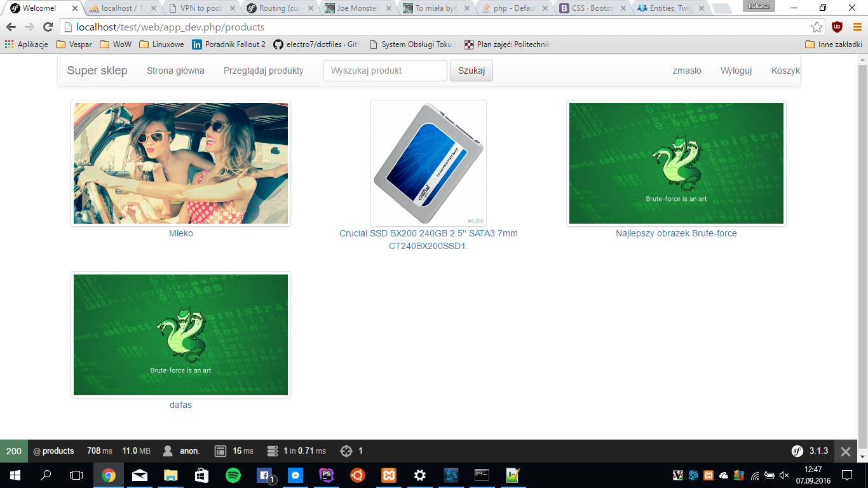Open the Linuxowe bookmarks folder
Viewport: 868px width, 488px height.
pyautogui.click(x=161, y=44)
